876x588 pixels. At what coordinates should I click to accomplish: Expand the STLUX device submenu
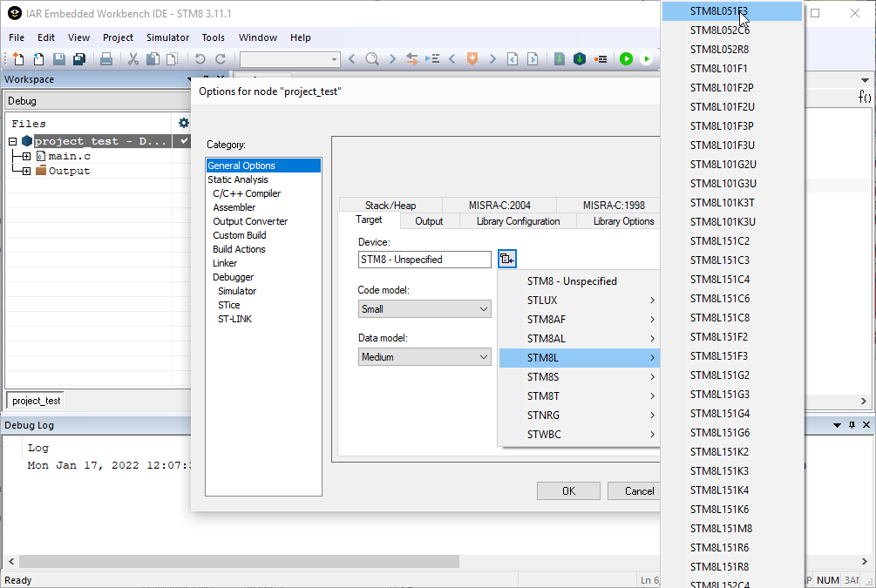coord(579,301)
